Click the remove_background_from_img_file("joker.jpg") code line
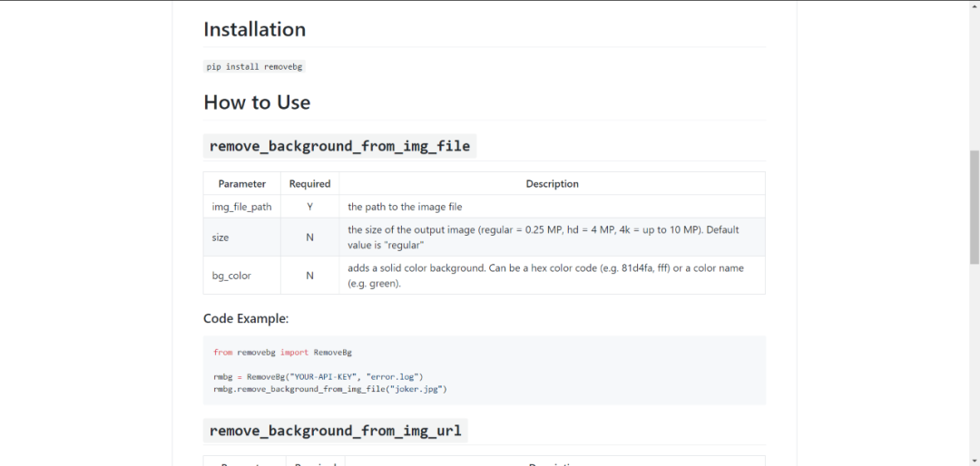 point(330,389)
